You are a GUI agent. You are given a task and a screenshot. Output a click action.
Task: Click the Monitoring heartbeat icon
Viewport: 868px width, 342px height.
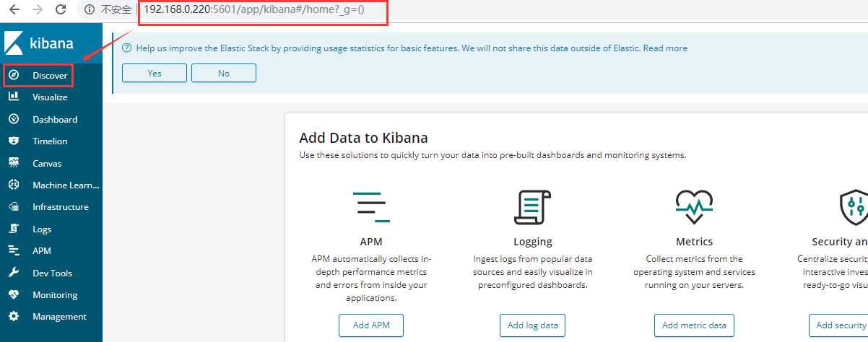[x=14, y=294]
